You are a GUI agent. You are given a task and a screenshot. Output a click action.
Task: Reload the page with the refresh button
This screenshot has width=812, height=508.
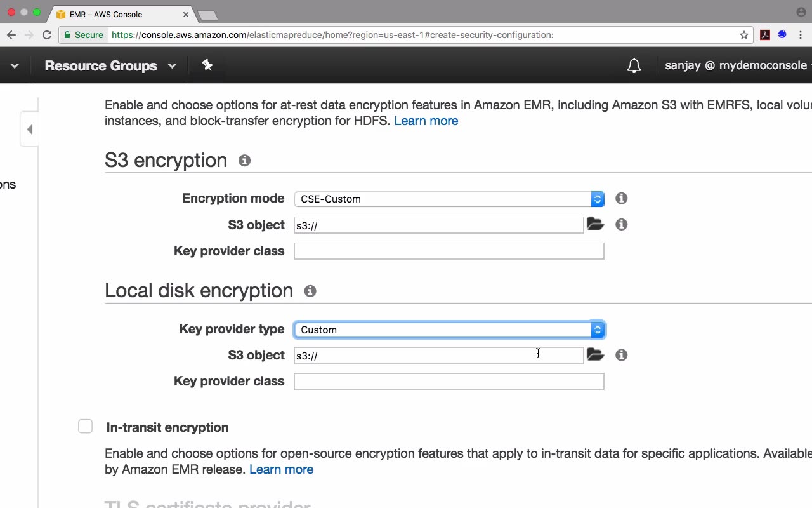coord(47,35)
